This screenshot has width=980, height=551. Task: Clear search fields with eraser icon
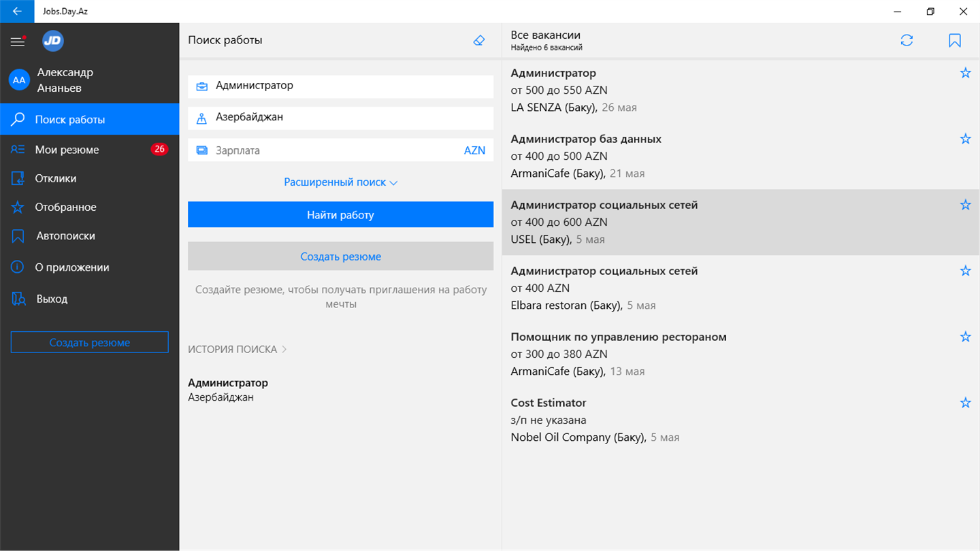479,40
